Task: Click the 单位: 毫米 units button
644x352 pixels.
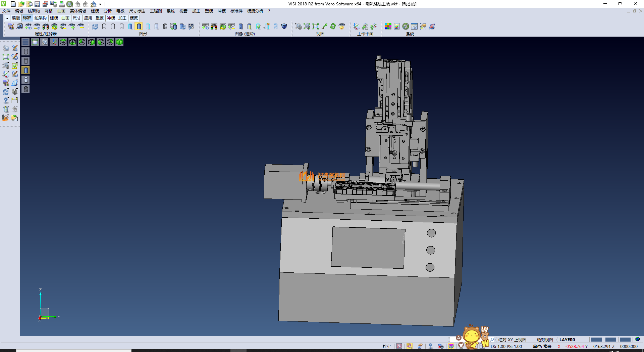Action: pyautogui.click(x=542, y=346)
